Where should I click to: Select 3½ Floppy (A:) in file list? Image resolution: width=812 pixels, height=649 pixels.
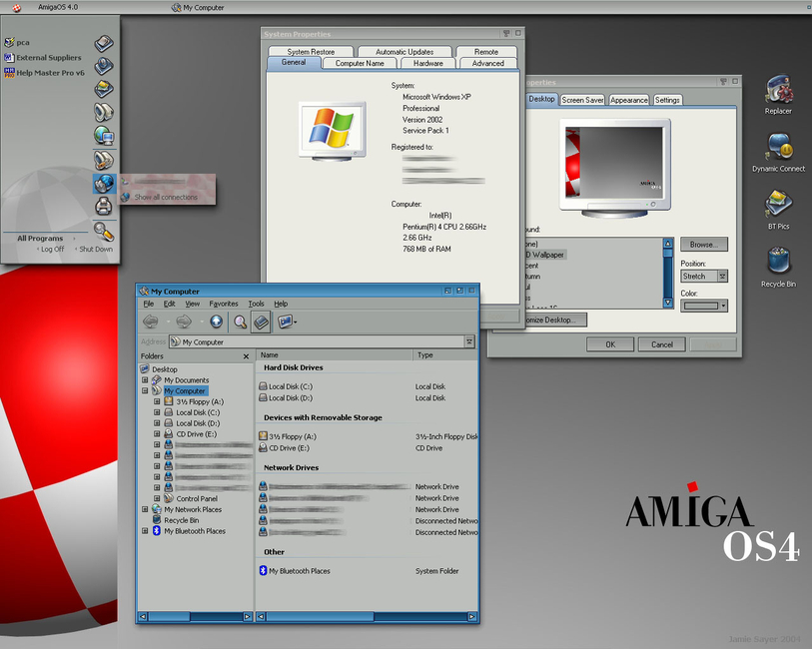click(288, 436)
